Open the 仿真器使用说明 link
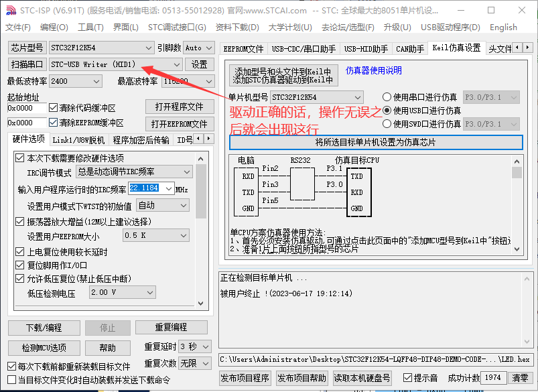Image resolution: width=538 pixels, height=392 pixels. click(x=374, y=70)
